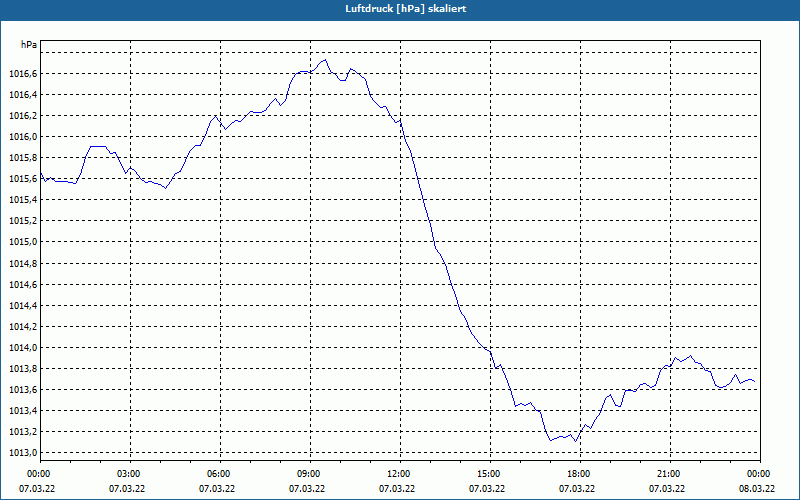This screenshot has width=800, height=500.
Task: Select the 1013,8 y-axis value
Action: [x=23, y=369]
